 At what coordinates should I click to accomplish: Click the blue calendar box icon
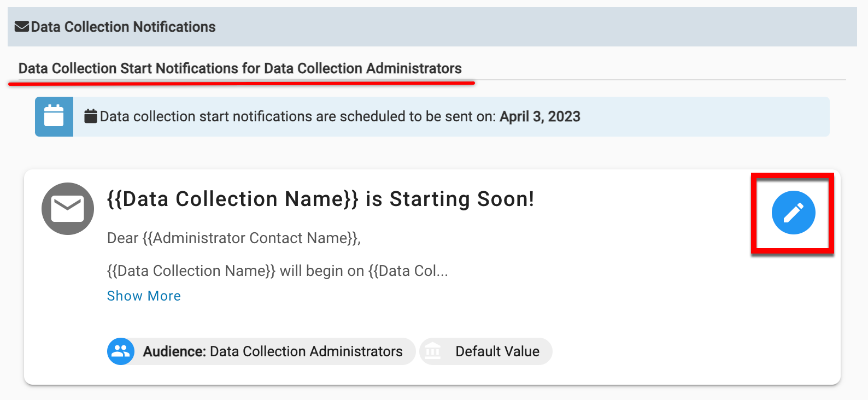(x=54, y=116)
